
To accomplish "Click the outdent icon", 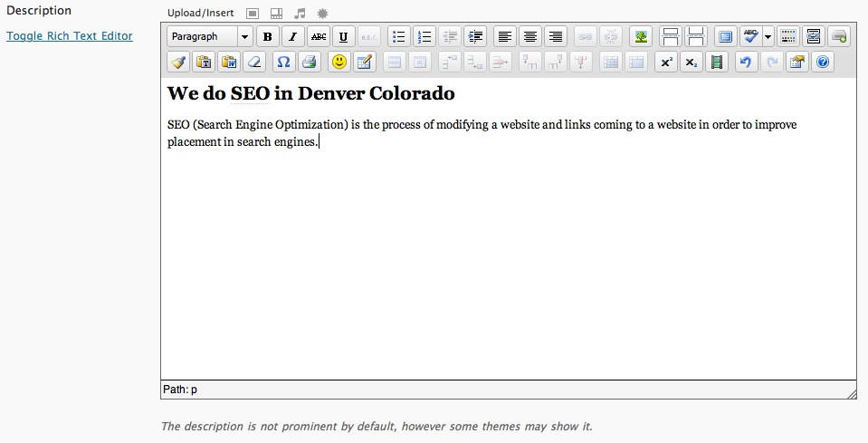I will (450, 36).
